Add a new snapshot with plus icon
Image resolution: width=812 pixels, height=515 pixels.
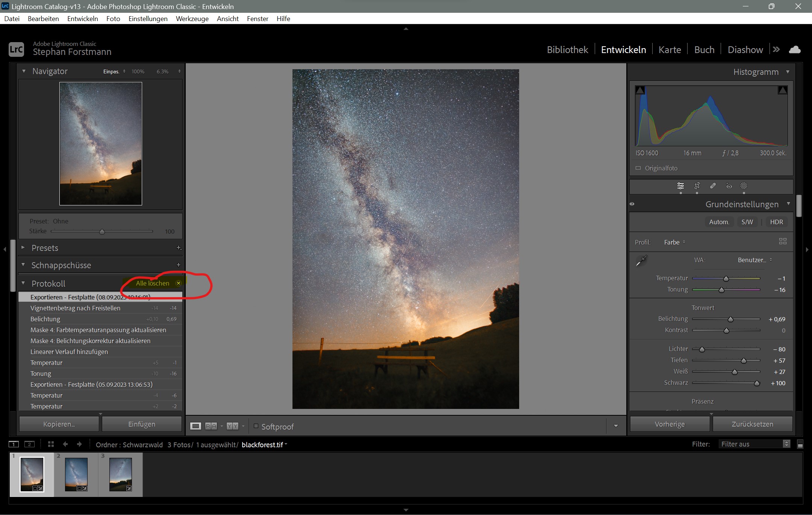coord(179,265)
